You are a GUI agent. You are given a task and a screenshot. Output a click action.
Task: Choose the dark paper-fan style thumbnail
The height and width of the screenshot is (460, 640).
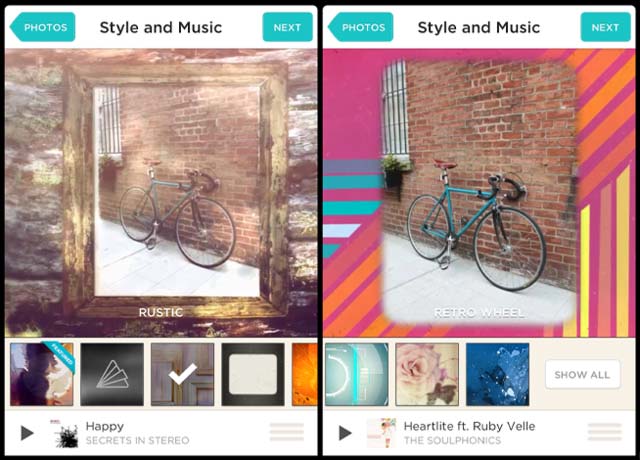click(112, 374)
